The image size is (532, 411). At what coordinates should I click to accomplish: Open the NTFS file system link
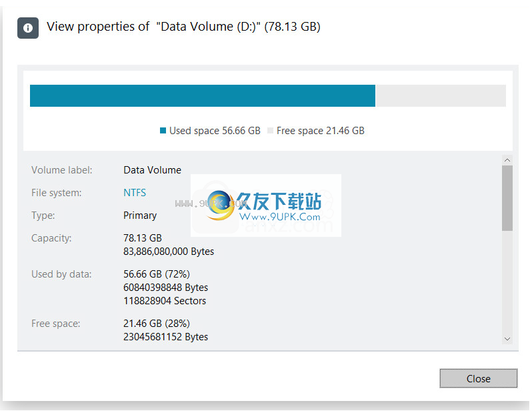[x=135, y=193]
